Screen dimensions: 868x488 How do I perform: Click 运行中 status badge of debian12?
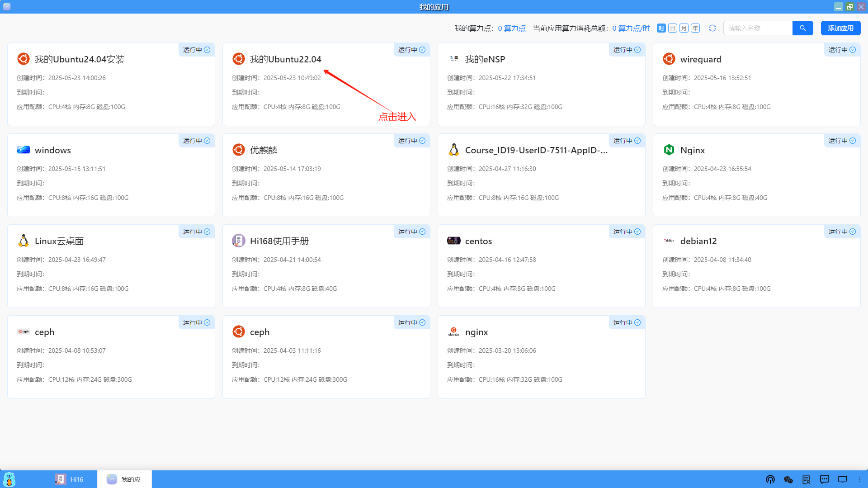(842, 232)
